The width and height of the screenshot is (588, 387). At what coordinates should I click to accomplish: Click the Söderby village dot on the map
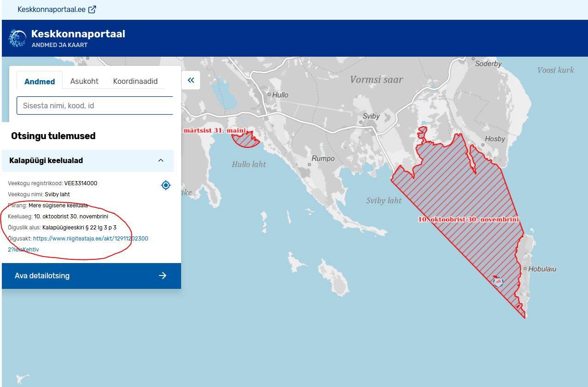[473, 59]
